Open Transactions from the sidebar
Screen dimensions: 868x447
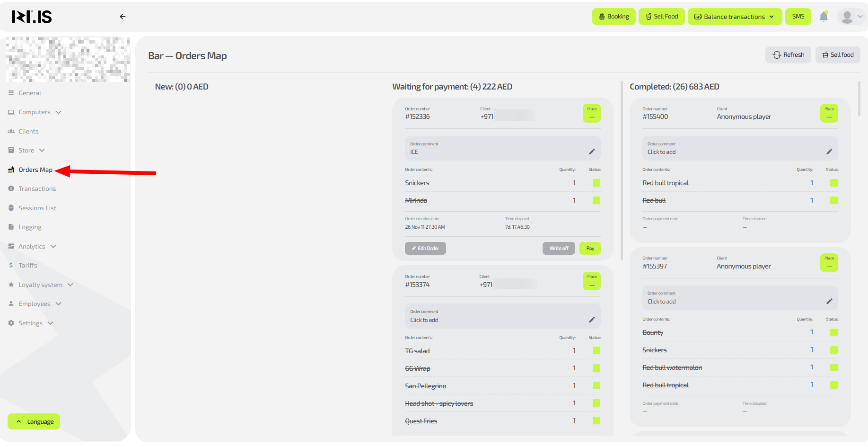37,188
